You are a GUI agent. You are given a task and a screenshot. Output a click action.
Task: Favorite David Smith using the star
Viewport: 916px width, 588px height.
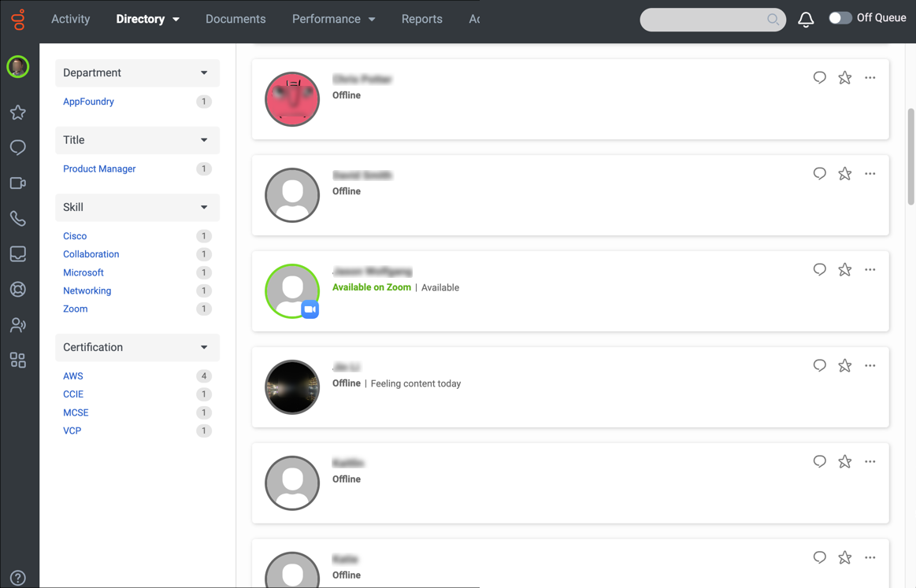pyautogui.click(x=844, y=173)
